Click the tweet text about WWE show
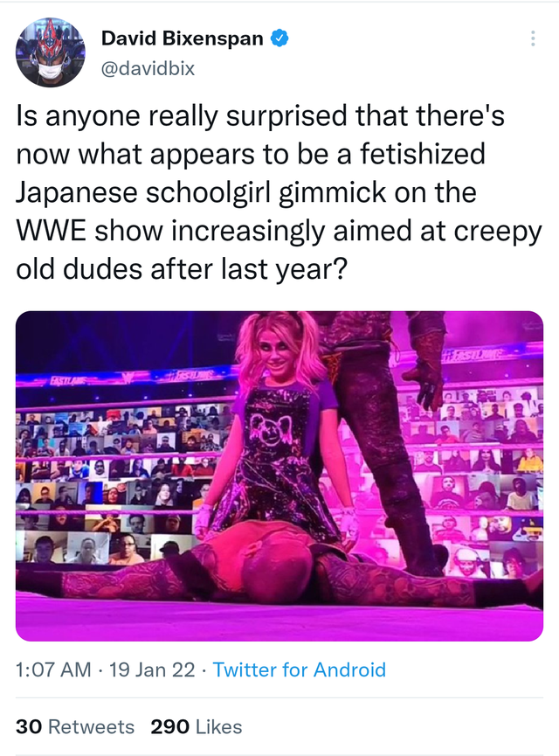 click(279, 192)
